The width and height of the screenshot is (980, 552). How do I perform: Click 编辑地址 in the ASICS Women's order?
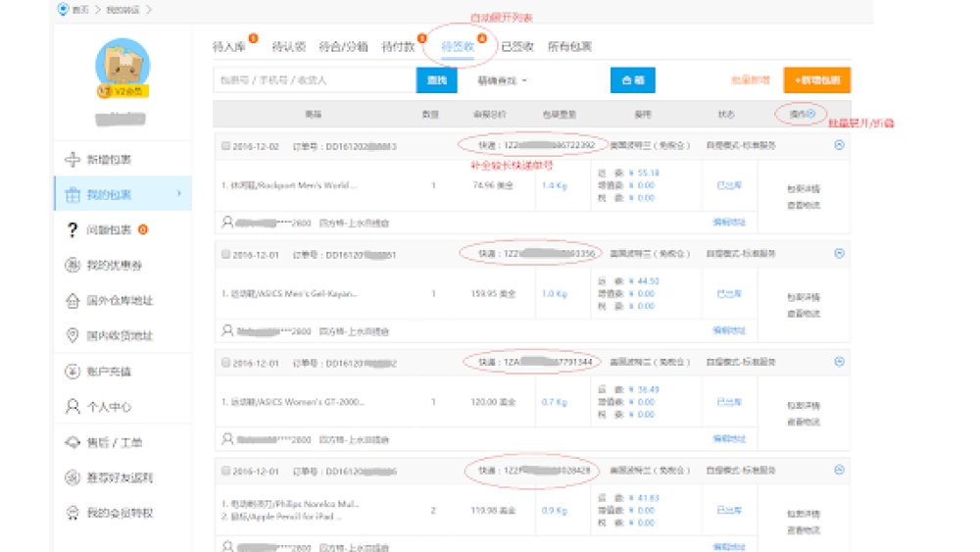pos(729,439)
